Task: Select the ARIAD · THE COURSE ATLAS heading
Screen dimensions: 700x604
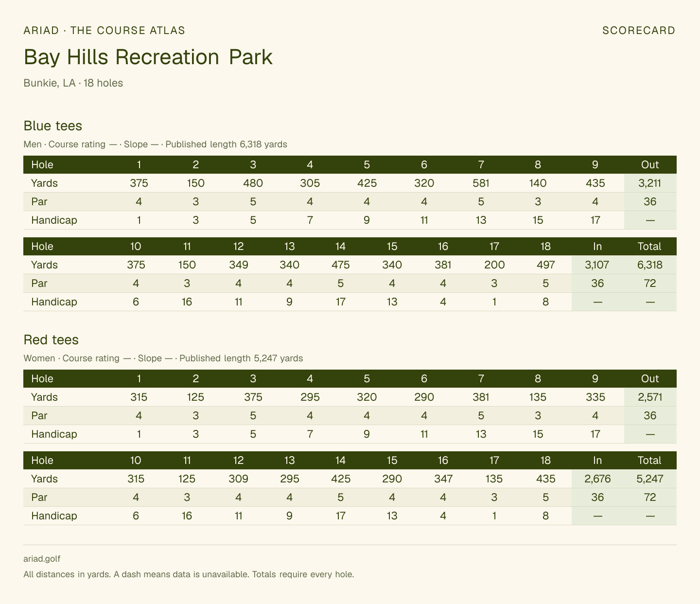Action: pos(105,30)
